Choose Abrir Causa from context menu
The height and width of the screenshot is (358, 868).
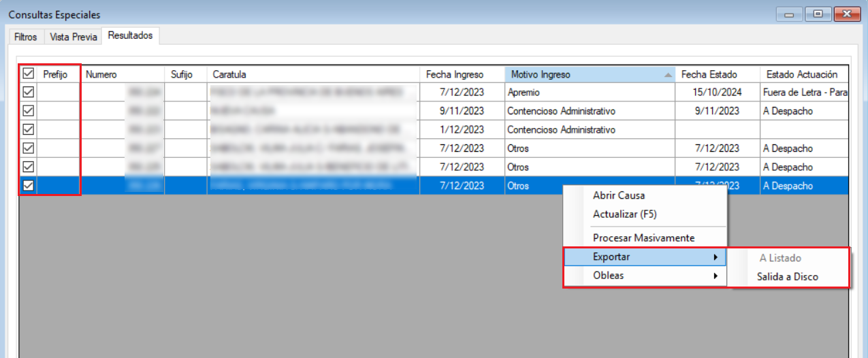pyautogui.click(x=618, y=195)
